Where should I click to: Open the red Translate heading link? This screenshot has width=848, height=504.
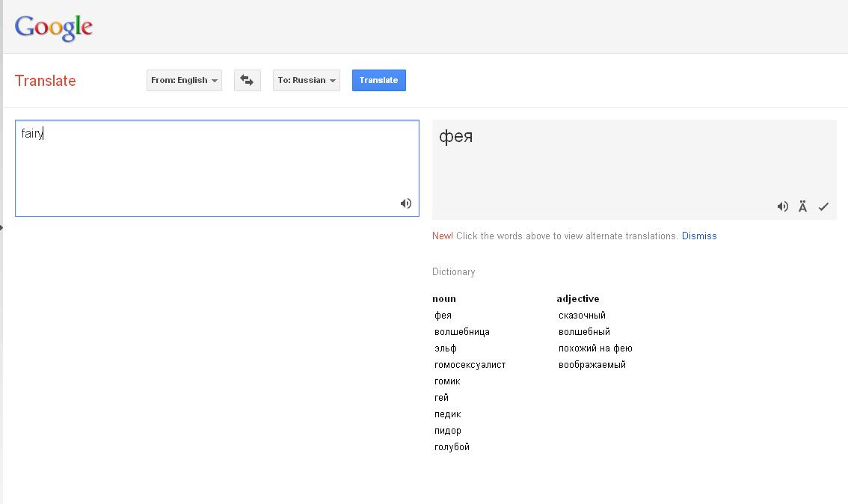click(x=45, y=81)
